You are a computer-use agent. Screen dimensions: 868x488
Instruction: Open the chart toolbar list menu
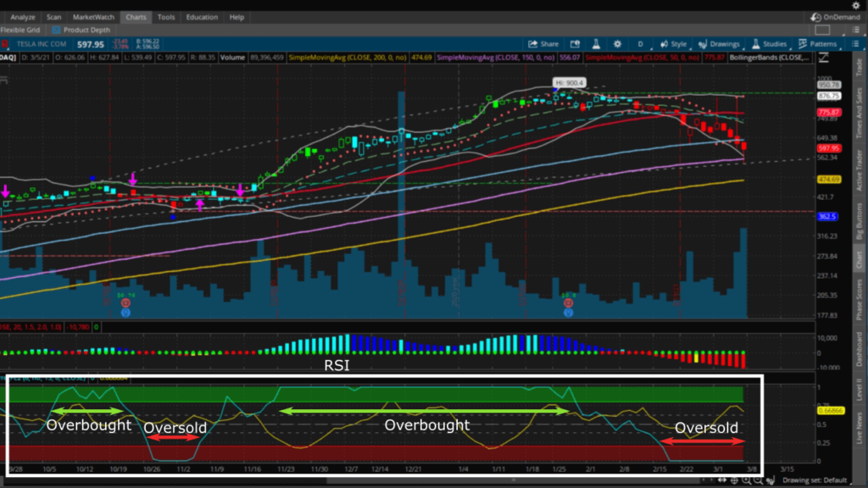click(856, 44)
